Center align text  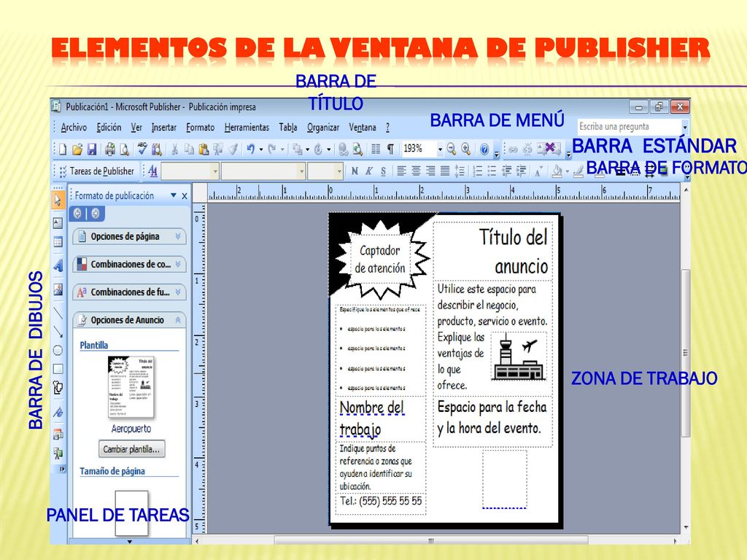coord(416,171)
